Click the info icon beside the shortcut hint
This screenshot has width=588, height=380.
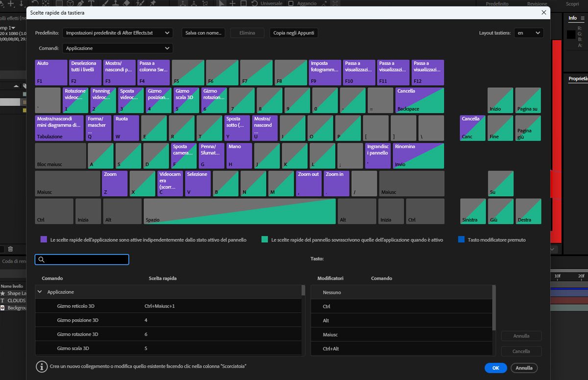tap(42, 366)
